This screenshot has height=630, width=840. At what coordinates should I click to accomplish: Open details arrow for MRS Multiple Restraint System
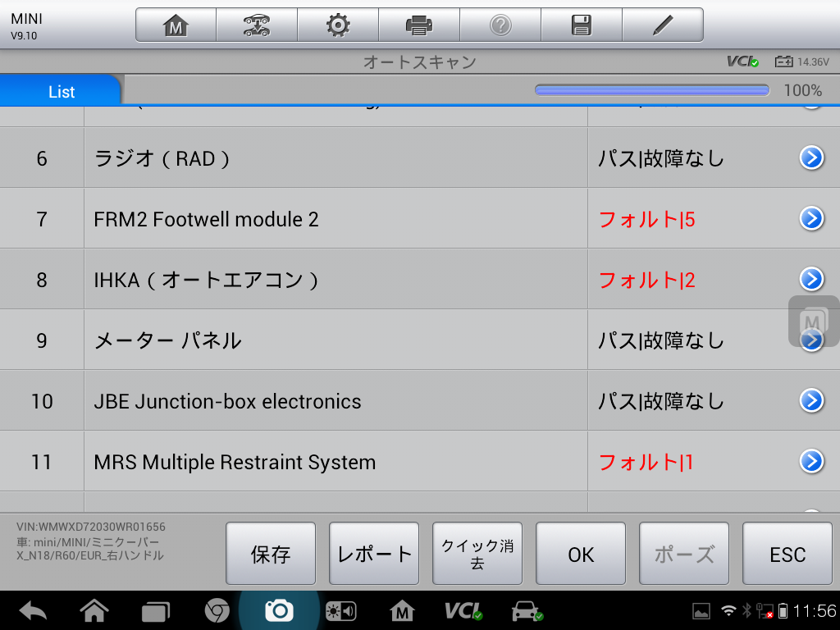[x=811, y=461]
